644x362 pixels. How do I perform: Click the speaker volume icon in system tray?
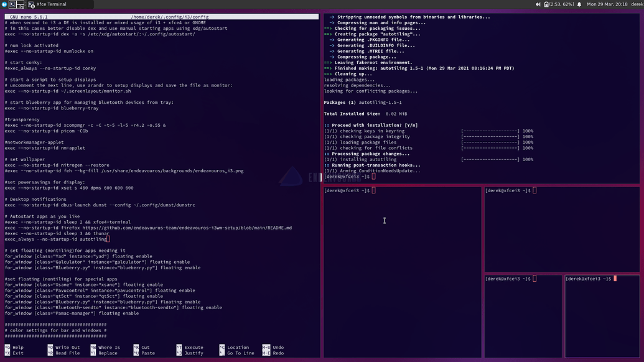[x=538, y=4]
